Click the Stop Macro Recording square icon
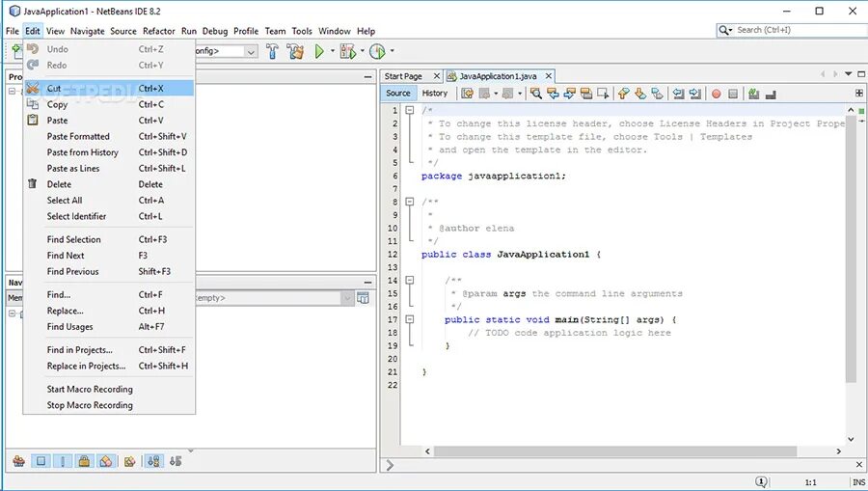 pos(733,95)
